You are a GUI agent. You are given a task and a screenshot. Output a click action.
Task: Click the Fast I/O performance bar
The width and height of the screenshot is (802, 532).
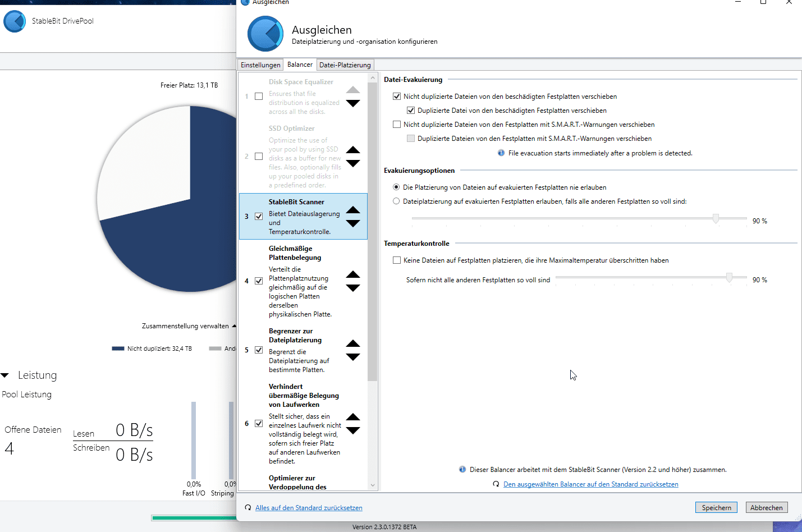(194, 441)
